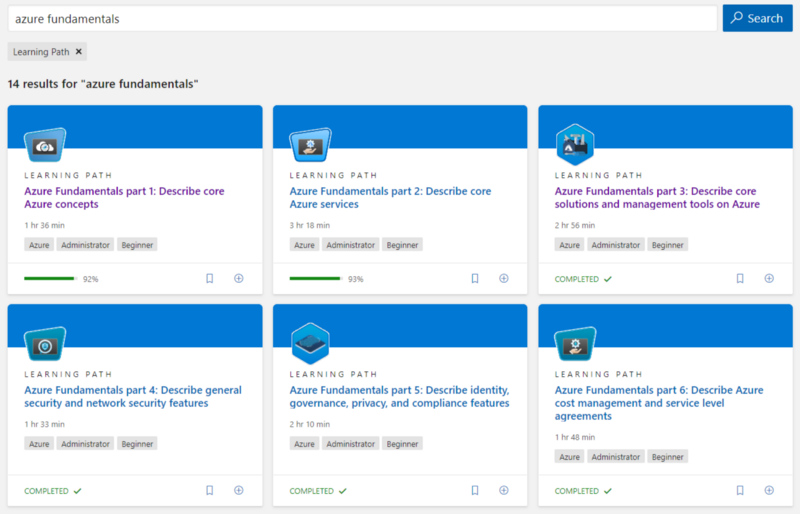Click COMPLETED status on part 4 card
Screen dimensions: 800x514
pos(53,491)
